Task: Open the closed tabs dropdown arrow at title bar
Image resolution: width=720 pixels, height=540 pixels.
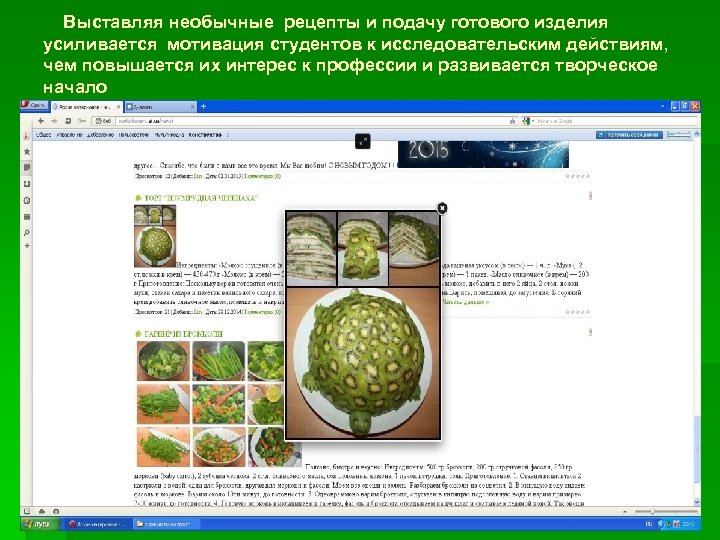Action: (663, 106)
